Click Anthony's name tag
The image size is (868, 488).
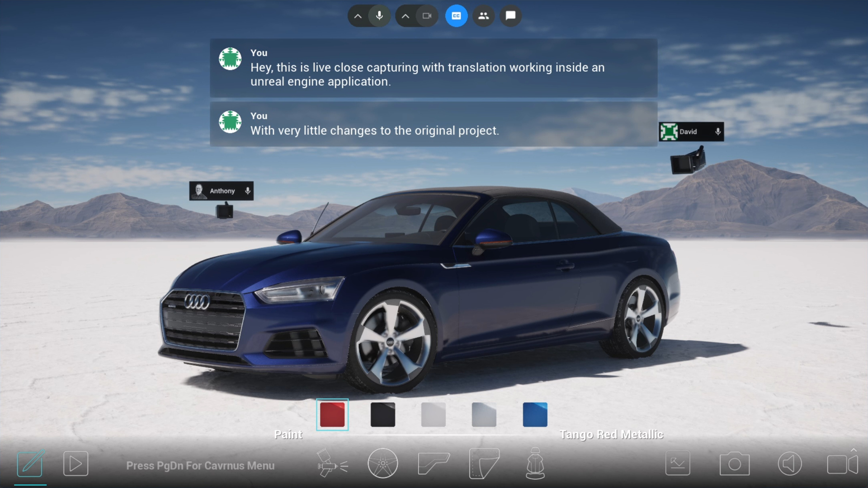pyautogui.click(x=222, y=191)
